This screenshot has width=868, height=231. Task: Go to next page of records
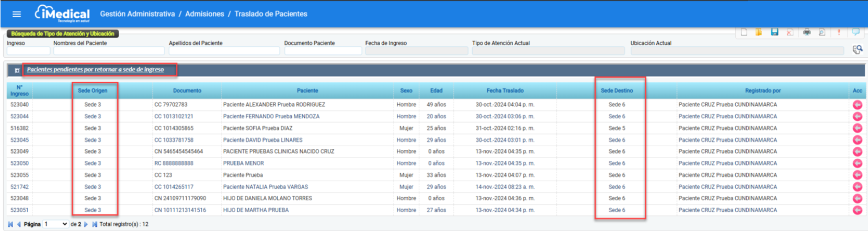pyautogui.click(x=86, y=224)
